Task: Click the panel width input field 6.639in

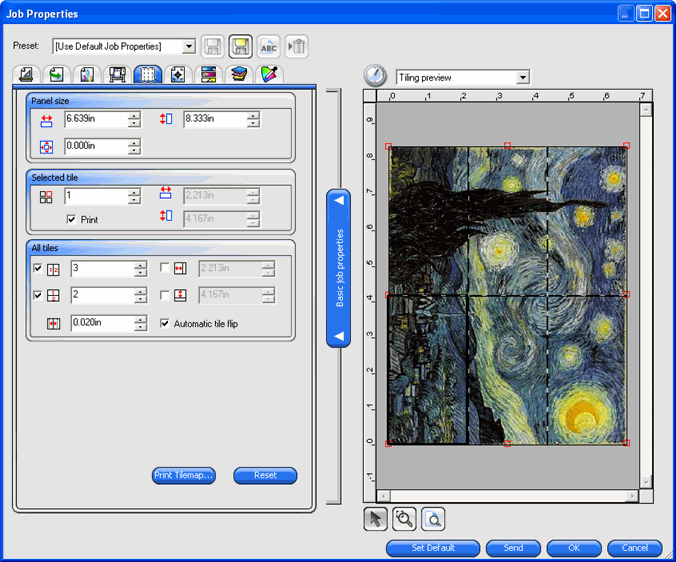Action: pyautogui.click(x=96, y=119)
